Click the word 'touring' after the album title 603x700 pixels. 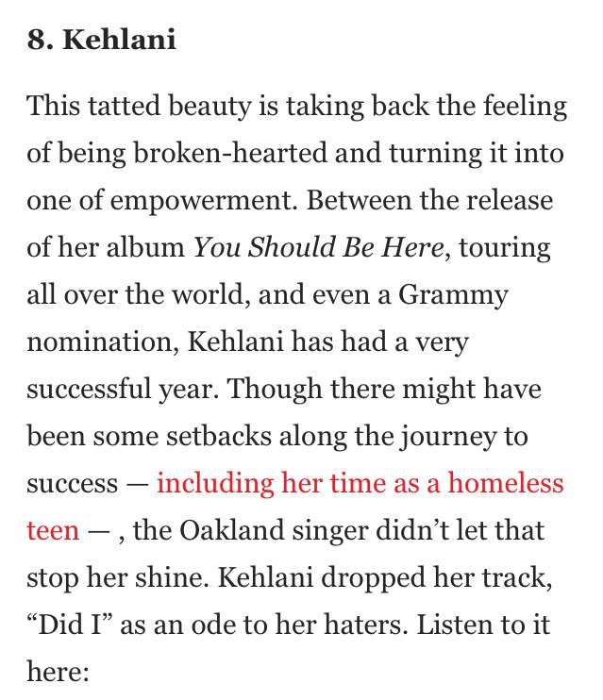click(x=505, y=249)
